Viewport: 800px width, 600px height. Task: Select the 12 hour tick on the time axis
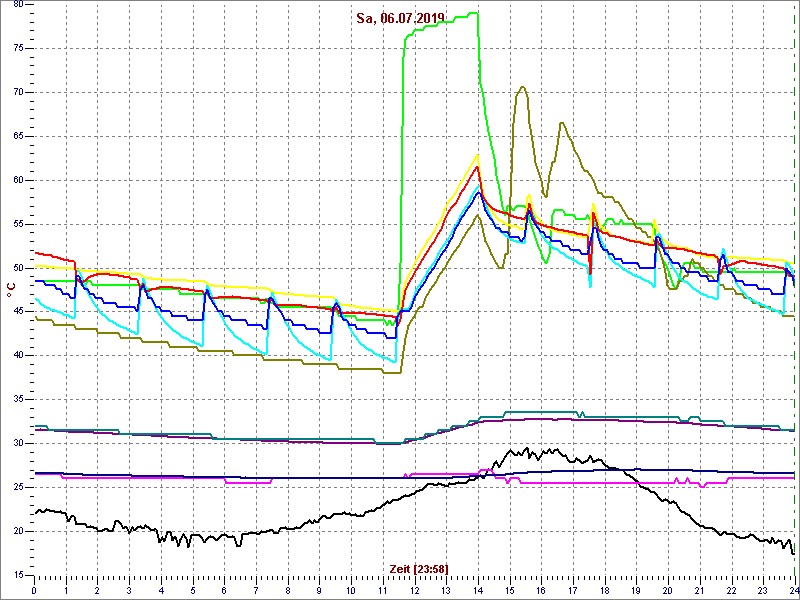point(414,590)
